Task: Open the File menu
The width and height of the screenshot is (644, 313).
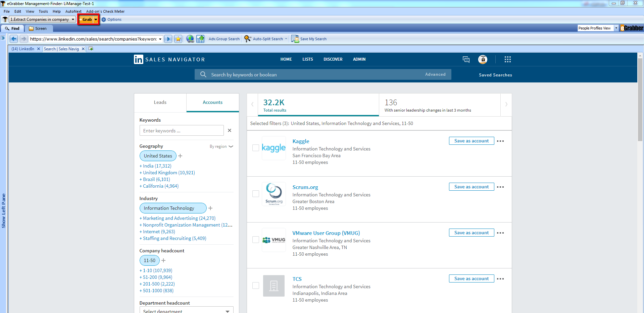Action: pos(7,11)
